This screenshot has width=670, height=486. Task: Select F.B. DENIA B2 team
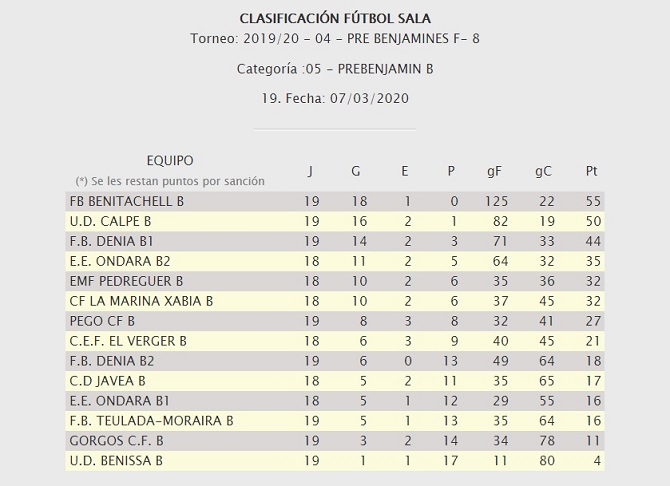pyautogui.click(x=111, y=361)
